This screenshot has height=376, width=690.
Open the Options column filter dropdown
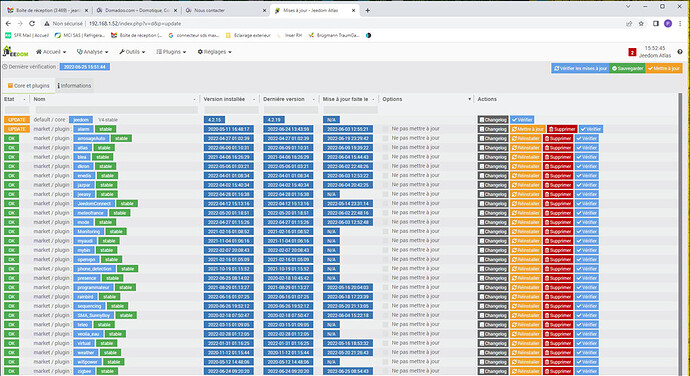(x=470, y=100)
